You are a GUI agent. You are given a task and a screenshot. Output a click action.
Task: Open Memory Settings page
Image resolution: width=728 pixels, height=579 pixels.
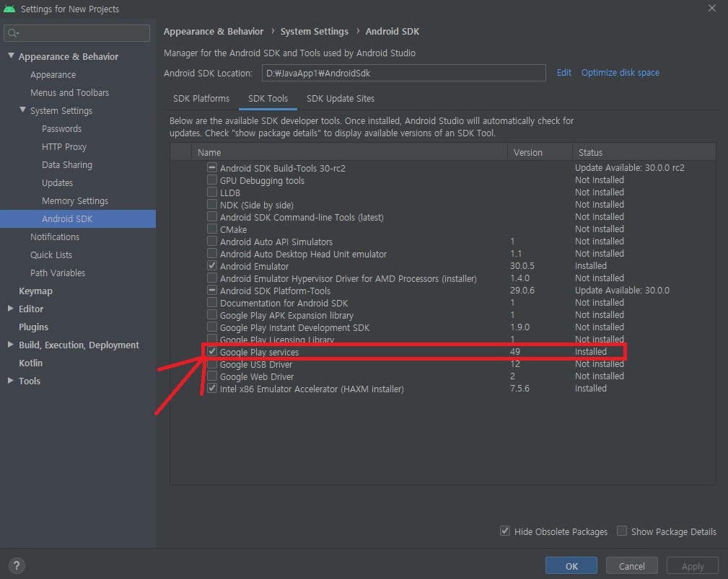coord(75,201)
